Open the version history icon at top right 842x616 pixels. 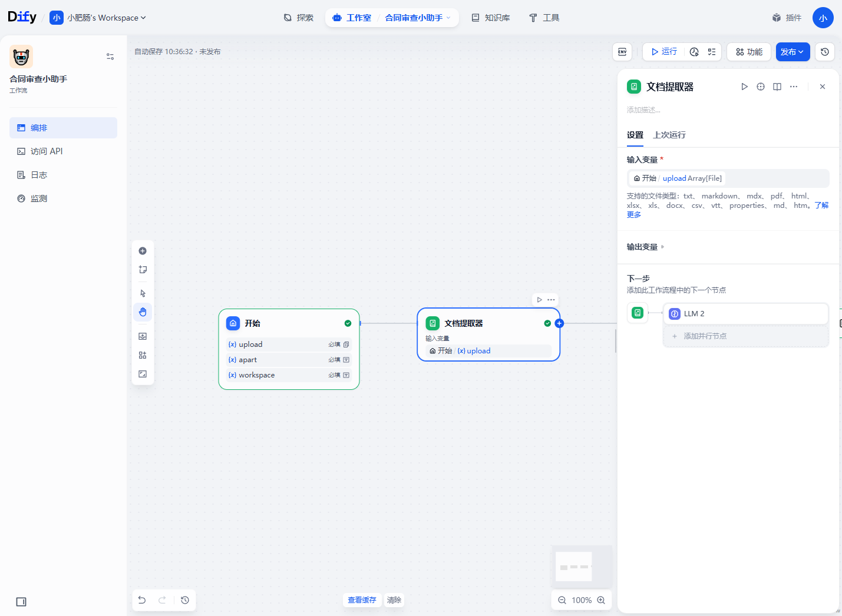pyautogui.click(x=825, y=52)
